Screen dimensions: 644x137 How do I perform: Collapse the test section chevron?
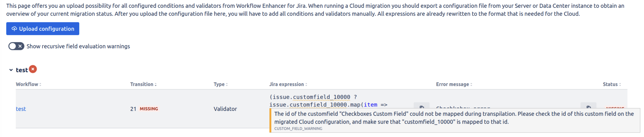(11, 70)
